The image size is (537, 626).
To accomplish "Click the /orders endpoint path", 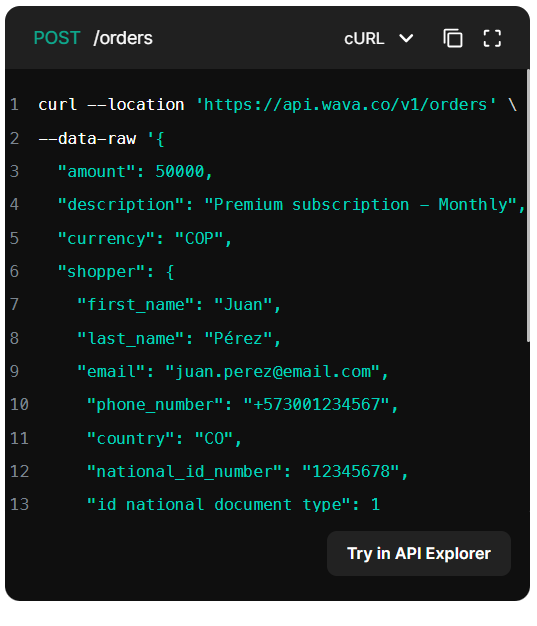I will pos(123,38).
